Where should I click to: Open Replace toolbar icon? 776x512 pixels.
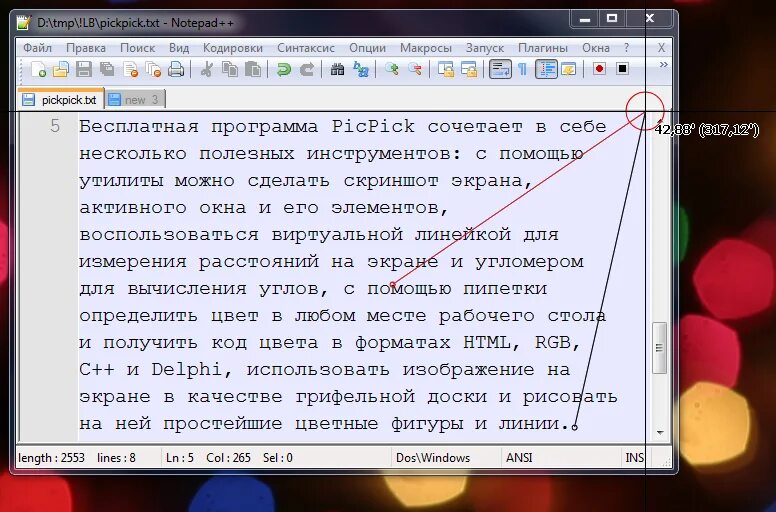(x=361, y=69)
